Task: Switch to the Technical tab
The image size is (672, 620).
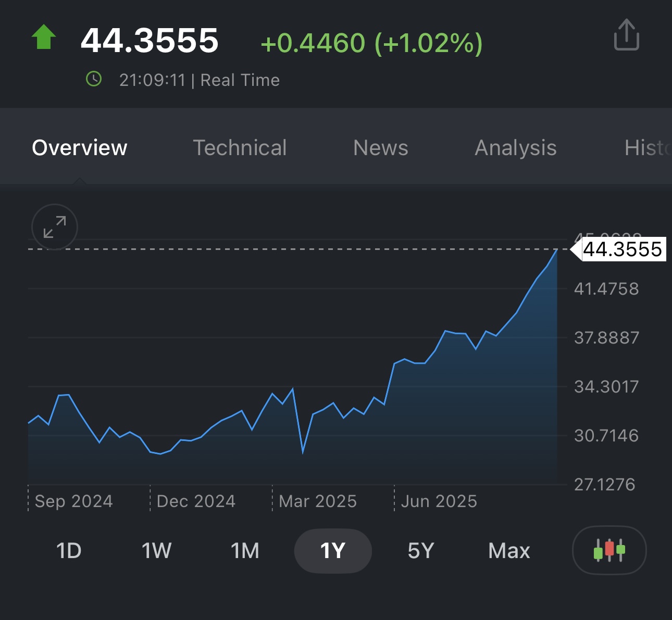Action: 240,148
